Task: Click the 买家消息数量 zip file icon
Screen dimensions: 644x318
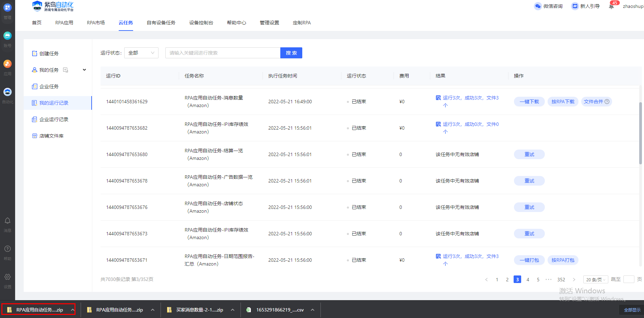Action: pyautogui.click(x=169, y=310)
